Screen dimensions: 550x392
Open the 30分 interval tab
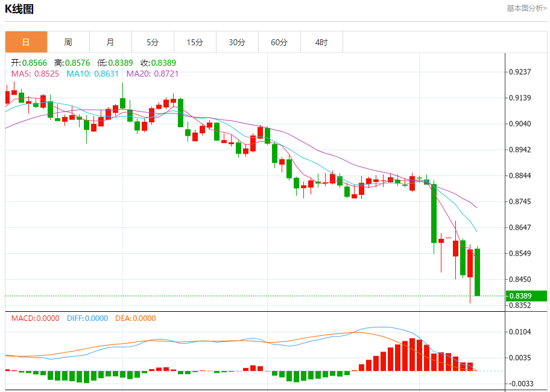coord(237,42)
